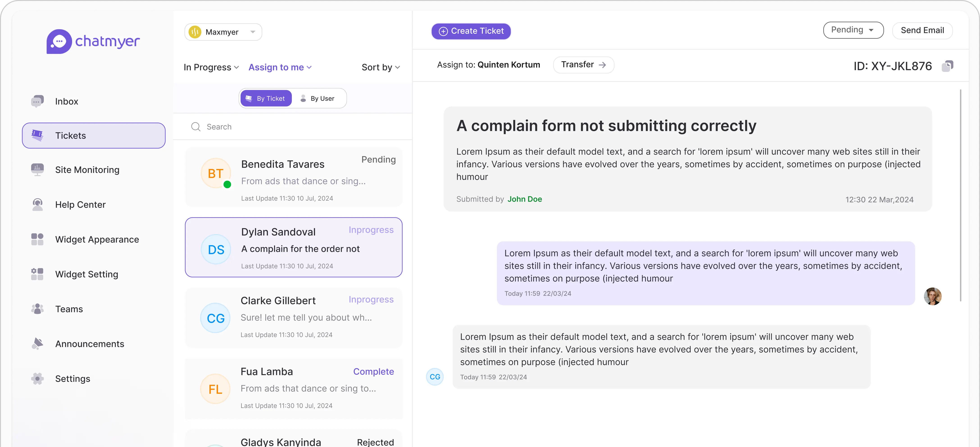The height and width of the screenshot is (447, 980).
Task: Go to the Help Center section
Action: [x=80, y=205]
